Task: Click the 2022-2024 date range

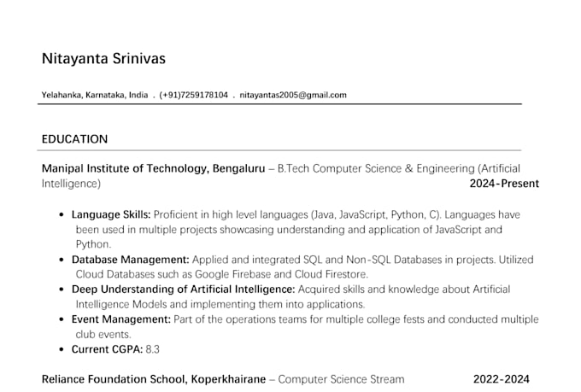Action: click(x=502, y=379)
